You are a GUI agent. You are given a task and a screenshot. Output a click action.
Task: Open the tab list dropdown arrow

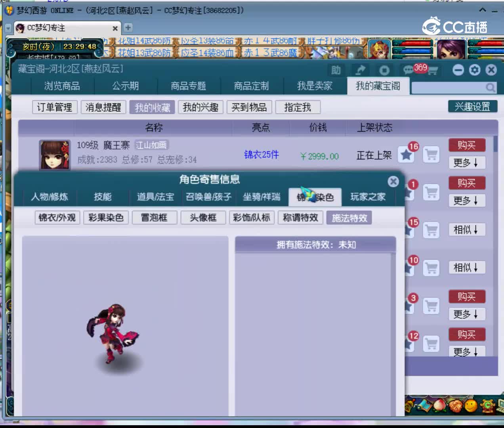tap(8, 28)
